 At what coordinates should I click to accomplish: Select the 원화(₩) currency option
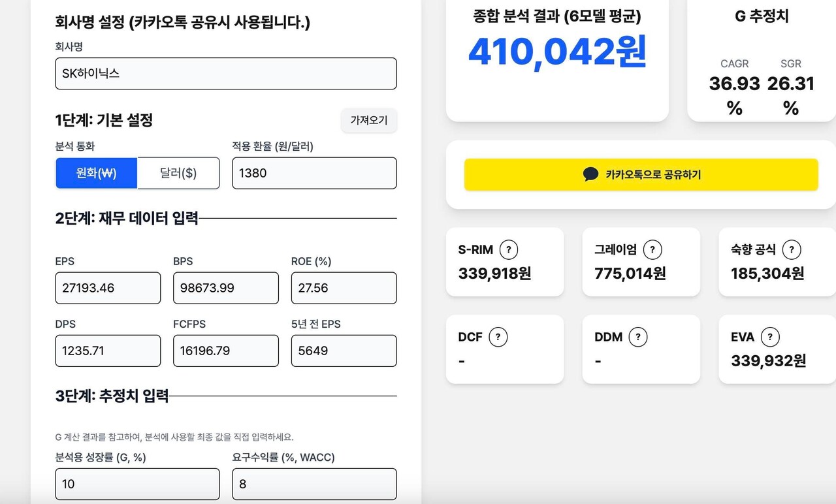[x=96, y=173]
